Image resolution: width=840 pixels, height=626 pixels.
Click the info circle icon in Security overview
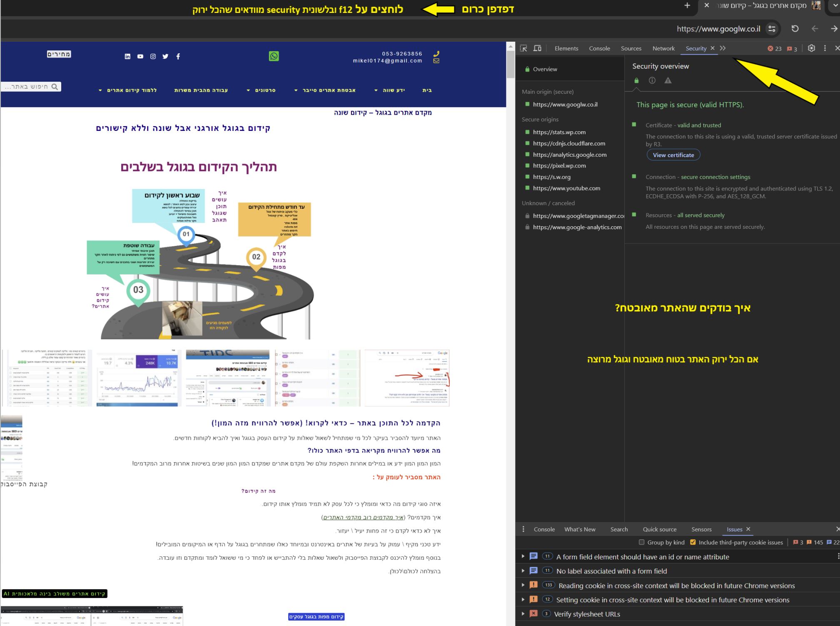(652, 80)
